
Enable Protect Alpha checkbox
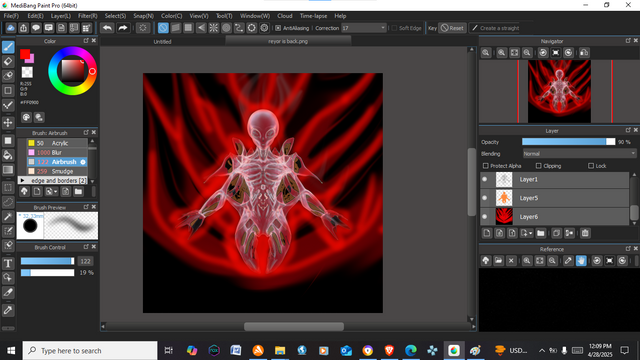(x=486, y=166)
